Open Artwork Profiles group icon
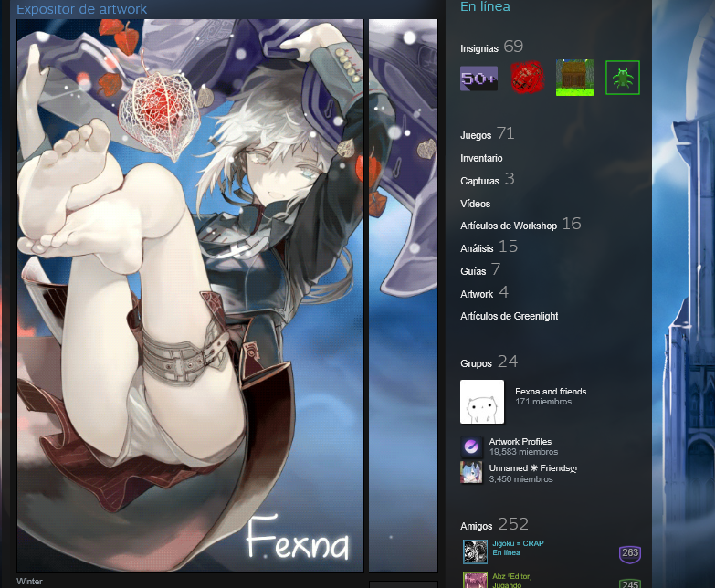Image resolution: width=715 pixels, height=588 pixels. point(471,446)
